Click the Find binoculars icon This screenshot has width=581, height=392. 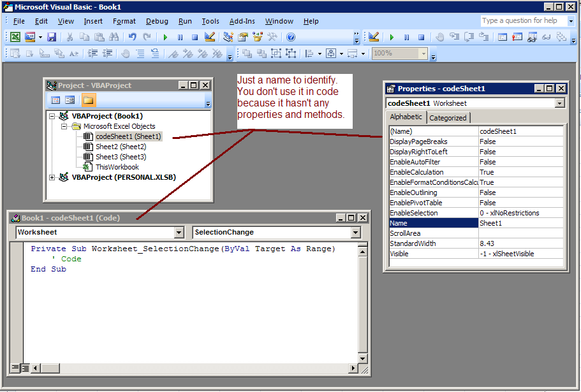[115, 38]
